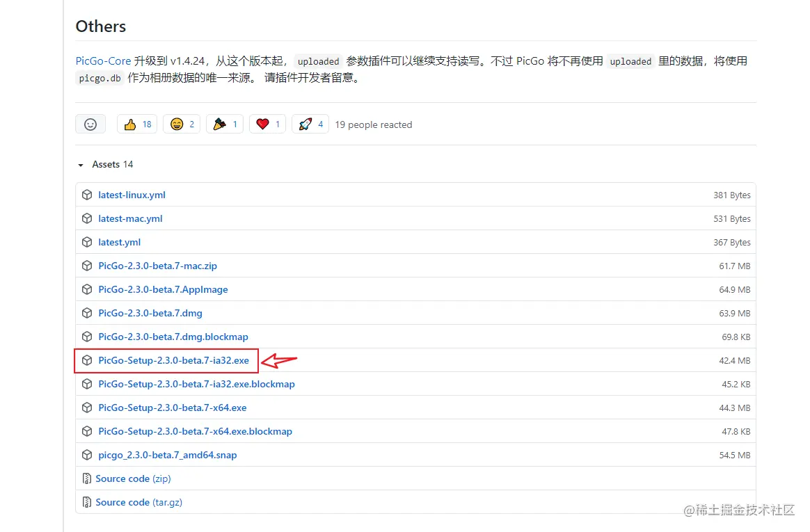
Task: Click the thumbs up reaction with 18
Action: [137, 124]
